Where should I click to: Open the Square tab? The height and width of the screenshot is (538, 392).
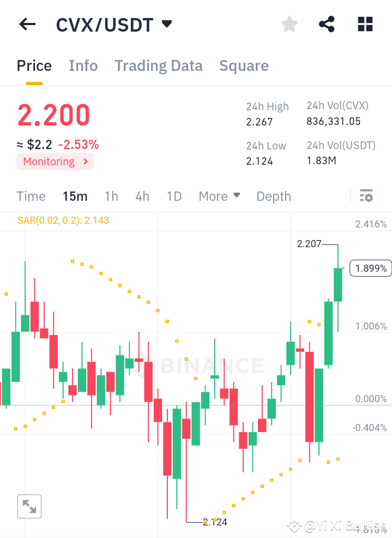pyautogui.click(x=244, y=65)
